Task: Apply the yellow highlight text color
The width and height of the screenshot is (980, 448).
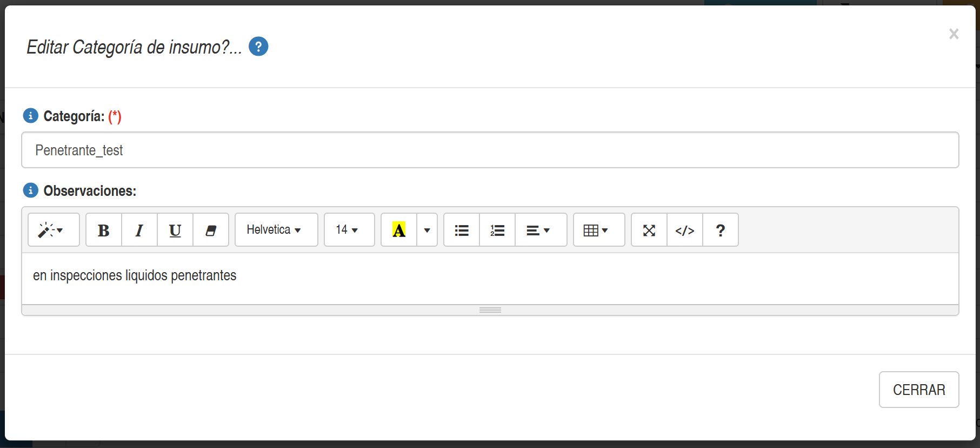Action: (x=399, y=230)
